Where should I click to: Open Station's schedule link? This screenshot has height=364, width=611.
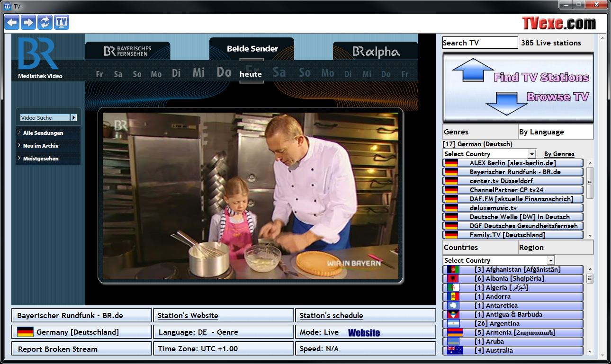(x=331, y=315)
